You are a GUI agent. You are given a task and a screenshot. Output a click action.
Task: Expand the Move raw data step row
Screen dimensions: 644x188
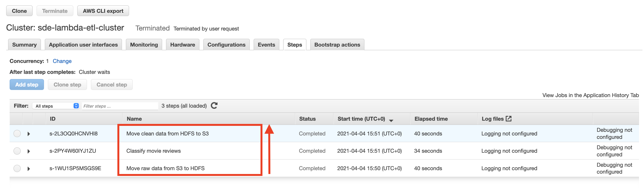[x=29, y=169]
